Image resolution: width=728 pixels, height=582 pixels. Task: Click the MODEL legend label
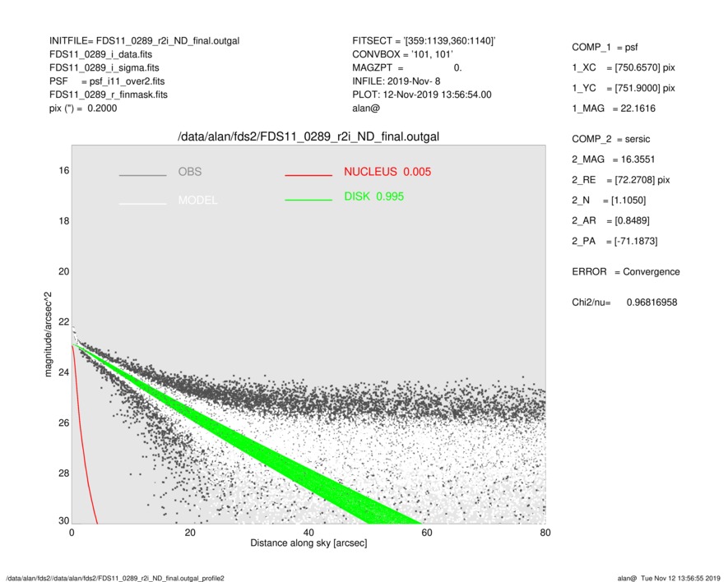pos(197,201)
